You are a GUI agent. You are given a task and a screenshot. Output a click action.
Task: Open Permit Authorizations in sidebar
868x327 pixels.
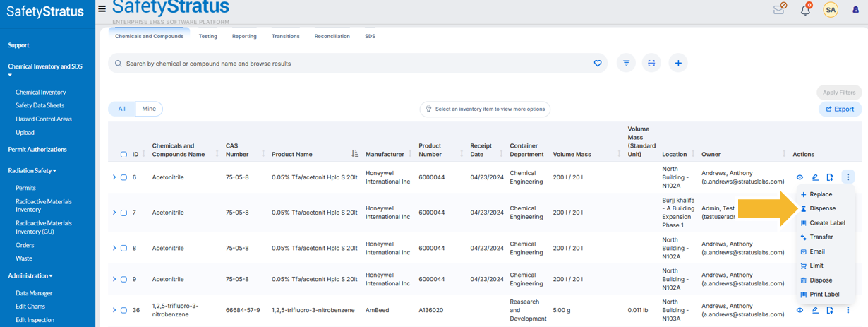click(37, 150)
